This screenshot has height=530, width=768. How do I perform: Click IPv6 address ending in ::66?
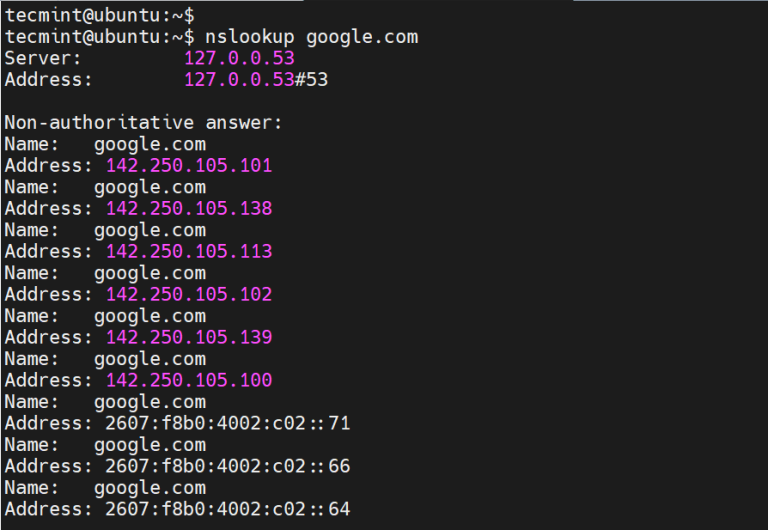[x=228, y=467]
